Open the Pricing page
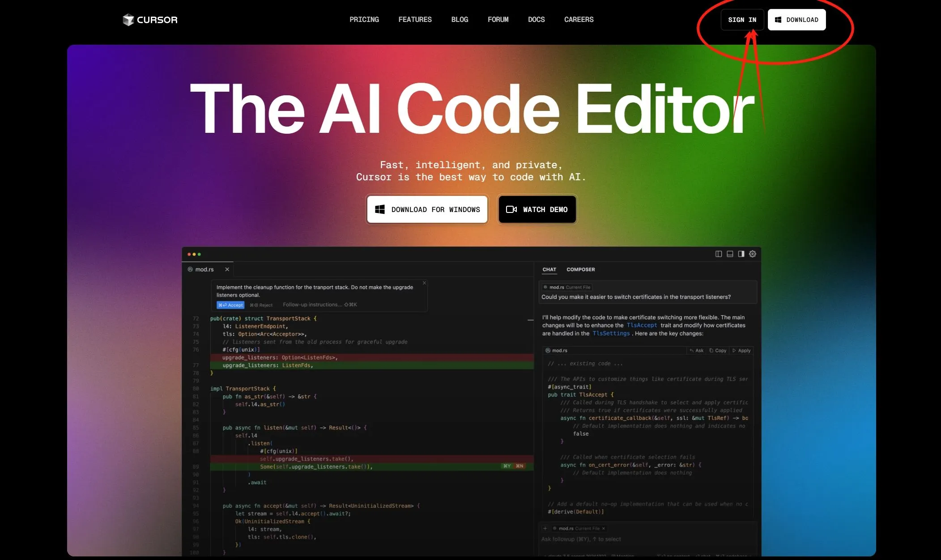This screenshot has height=560, width=941. [x=364, y=20]
